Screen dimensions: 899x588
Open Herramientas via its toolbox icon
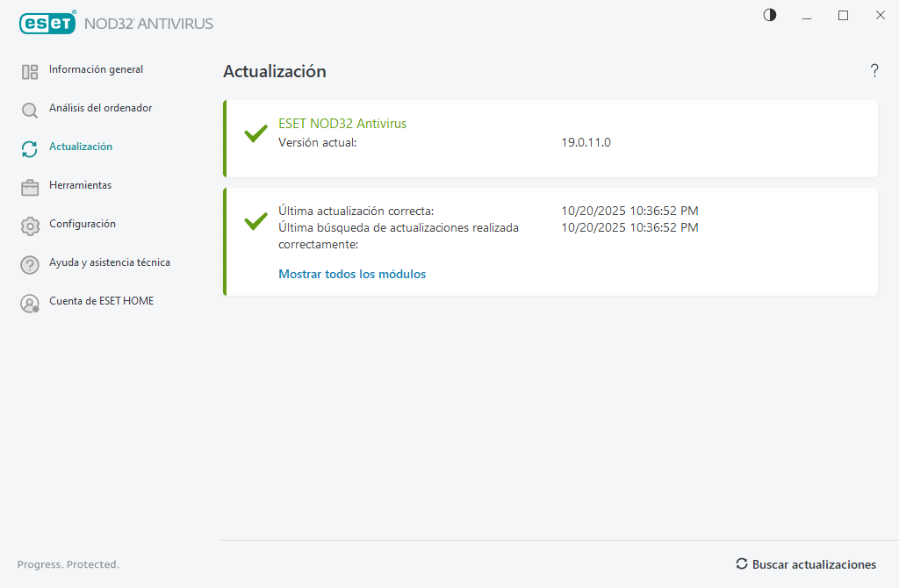pos(29,186)
